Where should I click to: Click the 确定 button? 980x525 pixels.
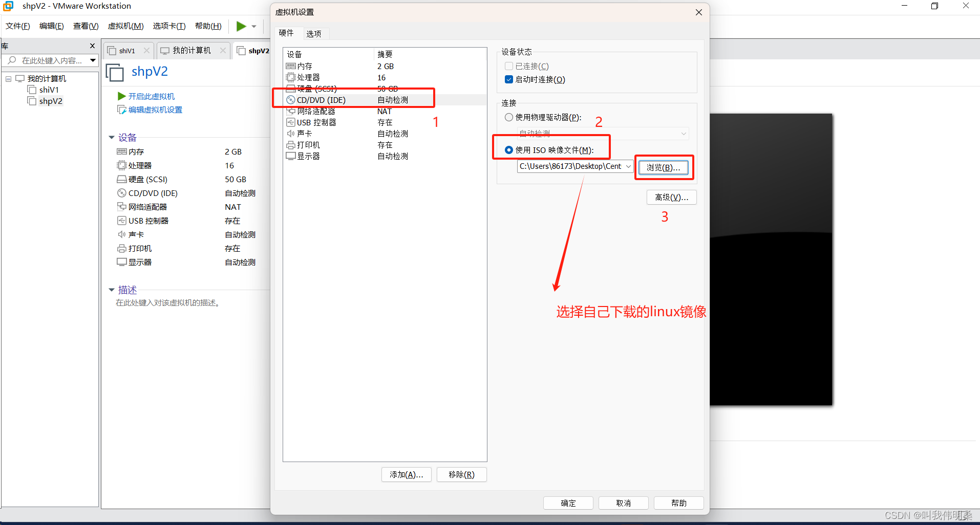point(568,503)
